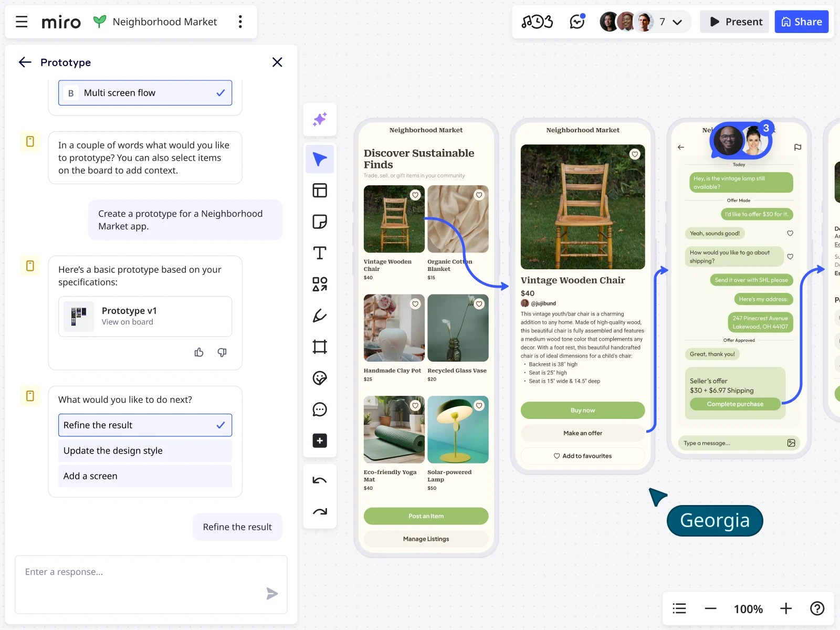Select the sticky note tool
Image resolution: width=840 pixels, height=630 pixels.
[x=320, y=222]
